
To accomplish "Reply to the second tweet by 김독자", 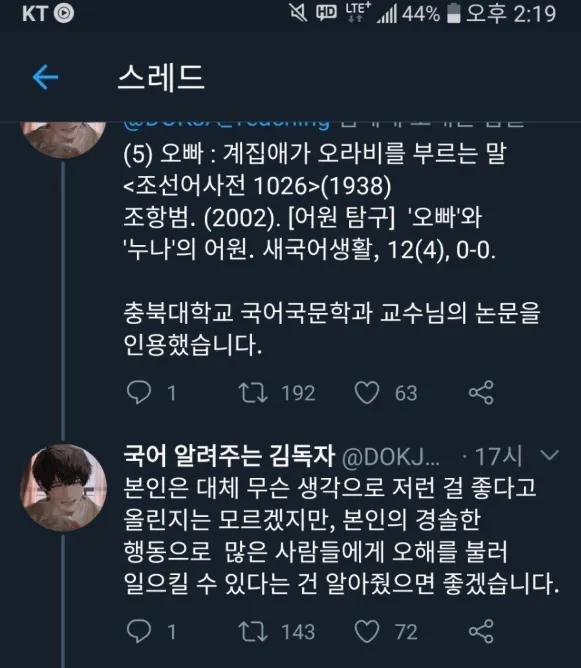I will 139,631.
